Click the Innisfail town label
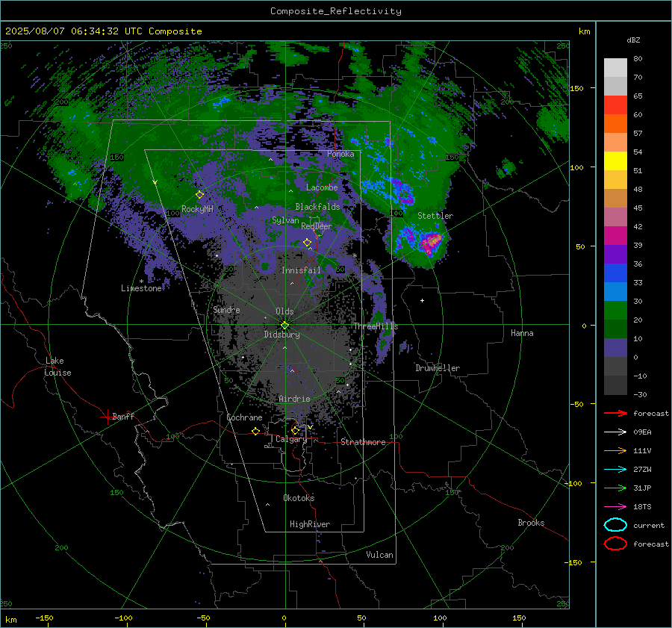672x628 pixels. 302,270
